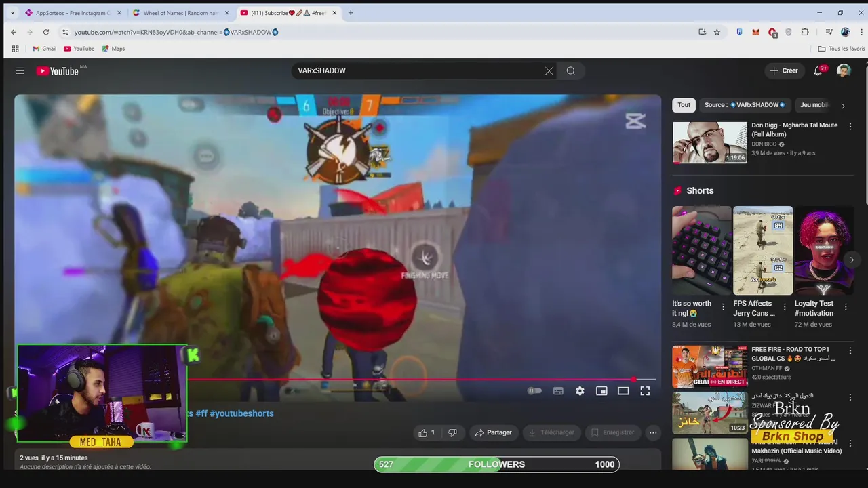The width and height of the screenshot is (868, 488).
Task: Open more actions three-dot menu under video
Action: (x=653, y=432)
